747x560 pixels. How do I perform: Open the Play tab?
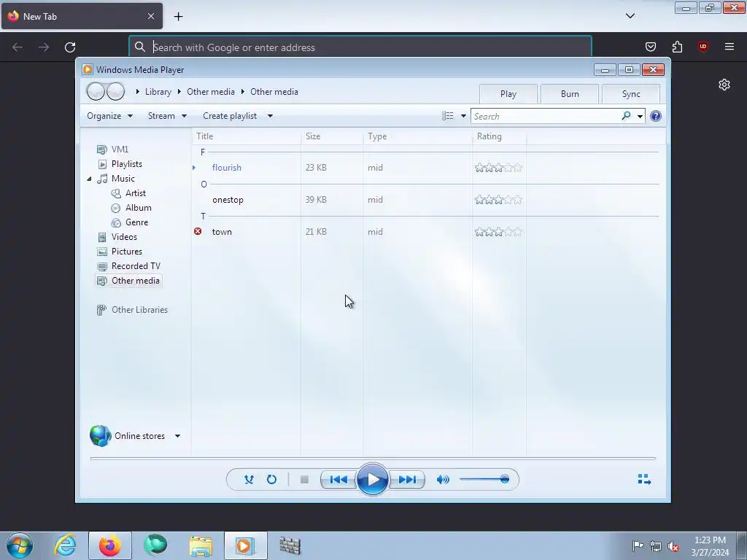(508, 94)
